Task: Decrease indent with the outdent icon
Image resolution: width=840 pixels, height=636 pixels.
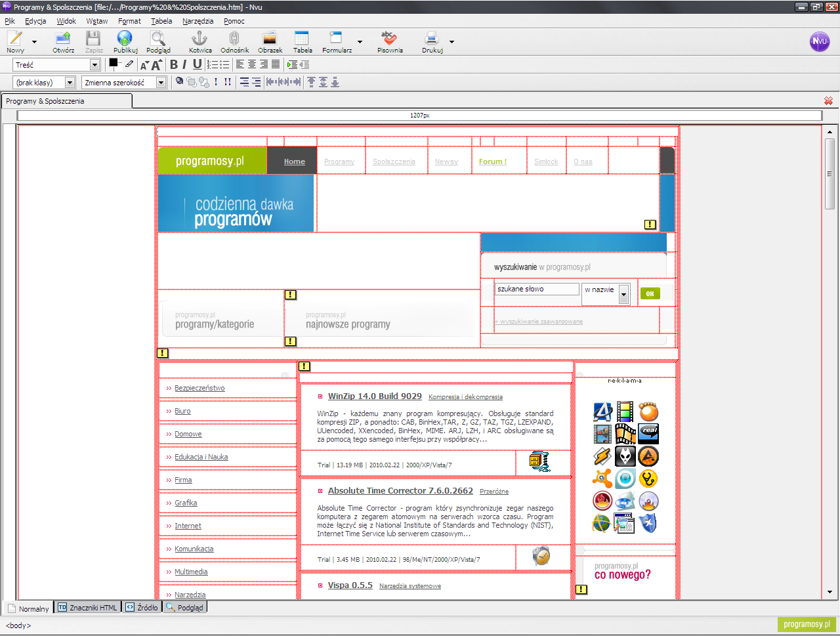Action: (x=304, y=64)
